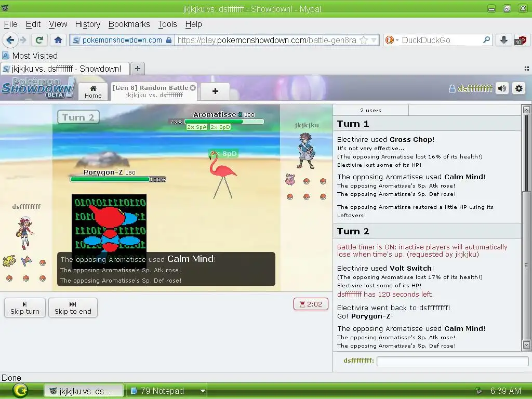Click the Pokémon Showdown BETA logo

click(x=38, y=88)
